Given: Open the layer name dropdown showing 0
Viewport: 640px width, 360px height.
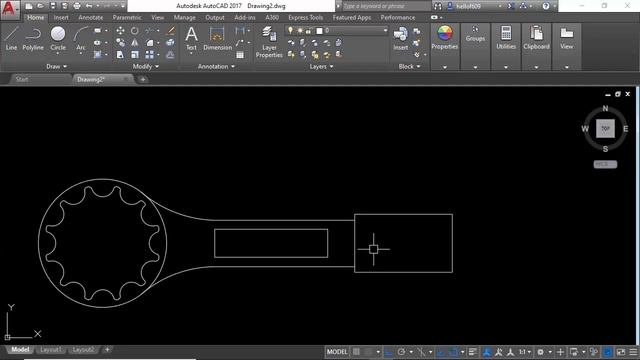Looking at the screenshot, I should [x=336, y=30].
